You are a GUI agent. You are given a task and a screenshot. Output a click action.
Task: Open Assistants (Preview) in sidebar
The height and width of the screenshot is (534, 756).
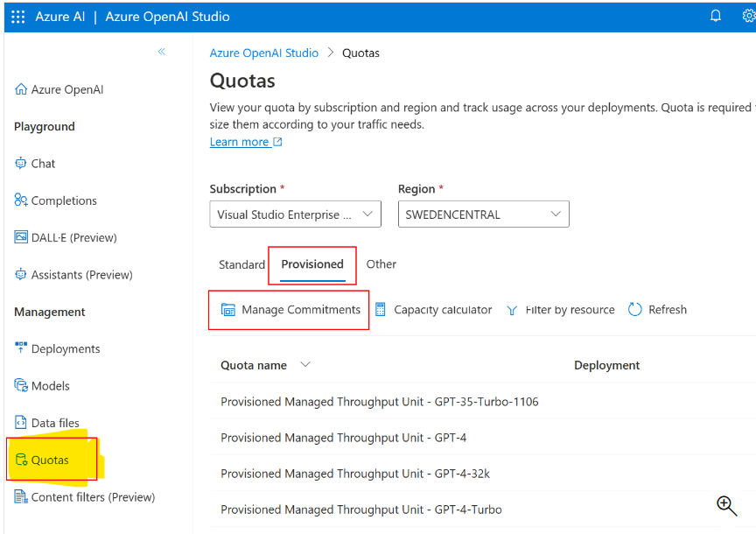click(81, 275)
